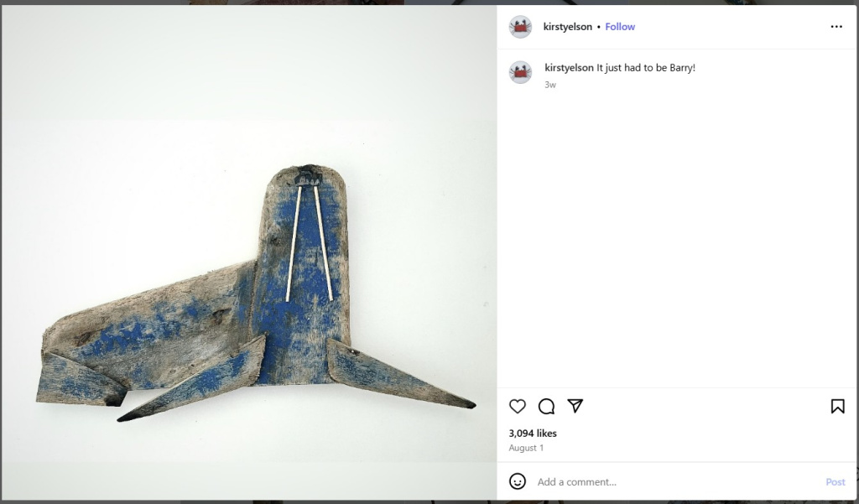Open the August 1 date link
The image size is (859, 504).
526,448
